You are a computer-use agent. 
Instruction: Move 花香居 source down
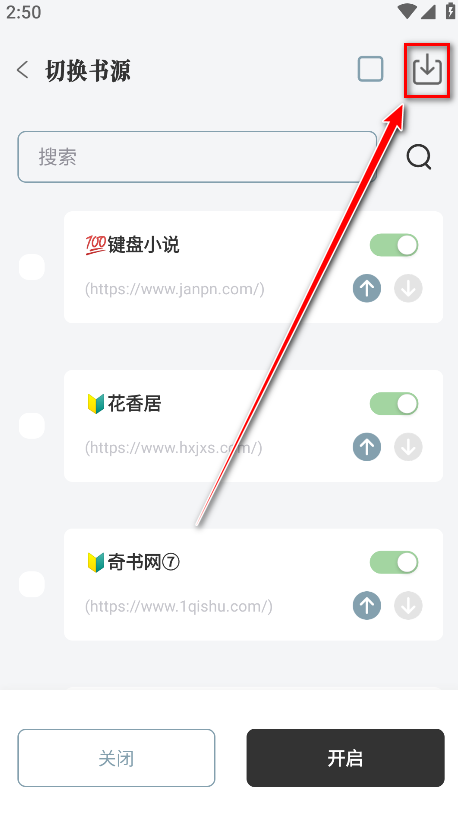point(408,447)
